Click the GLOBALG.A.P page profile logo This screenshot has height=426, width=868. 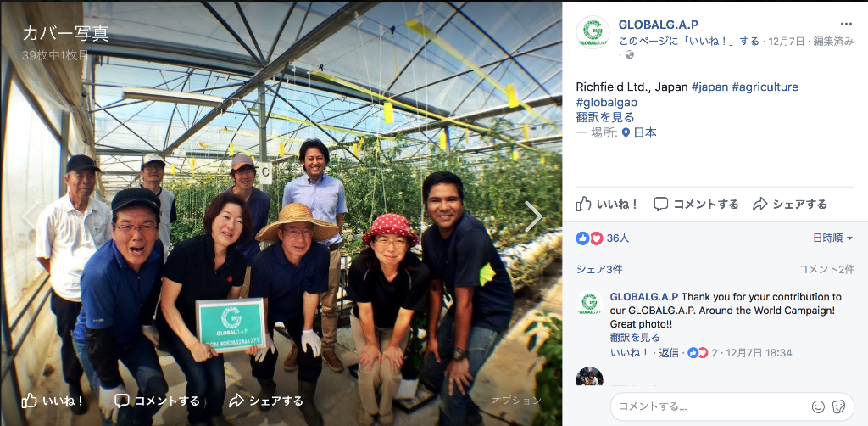coord(593,32)
